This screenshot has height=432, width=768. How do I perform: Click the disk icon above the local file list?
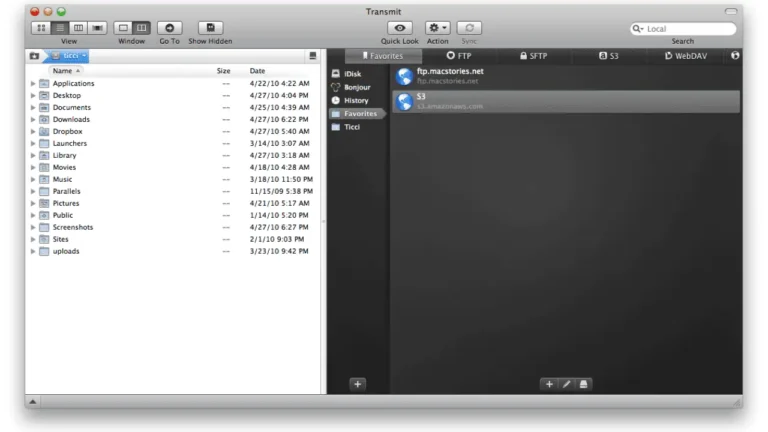pos(312,56)
